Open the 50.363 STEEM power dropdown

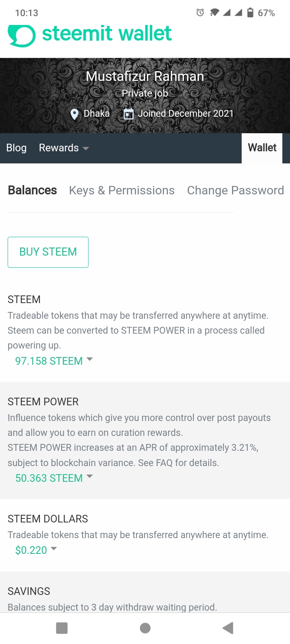(x=54, y=478)
